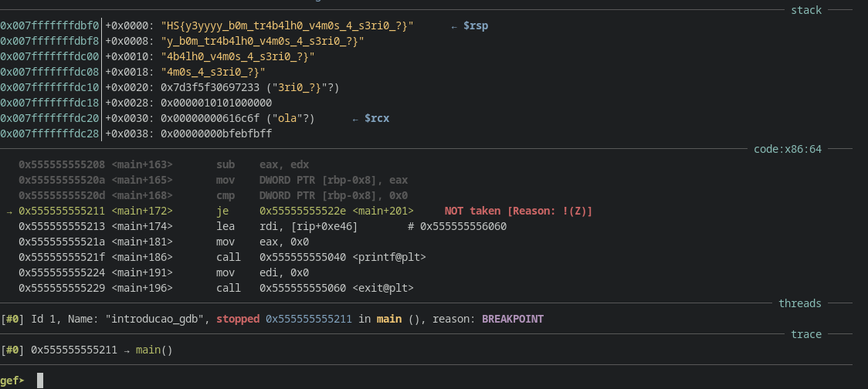This screenshot has width=868, height=389.
Task: Click the stack section header label
Action: coord(805,10)
